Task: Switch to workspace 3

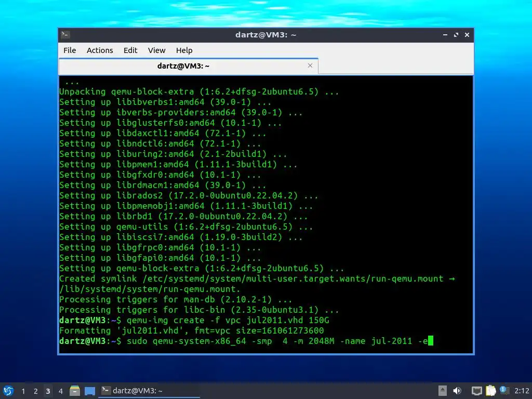Action: [48, 391]
